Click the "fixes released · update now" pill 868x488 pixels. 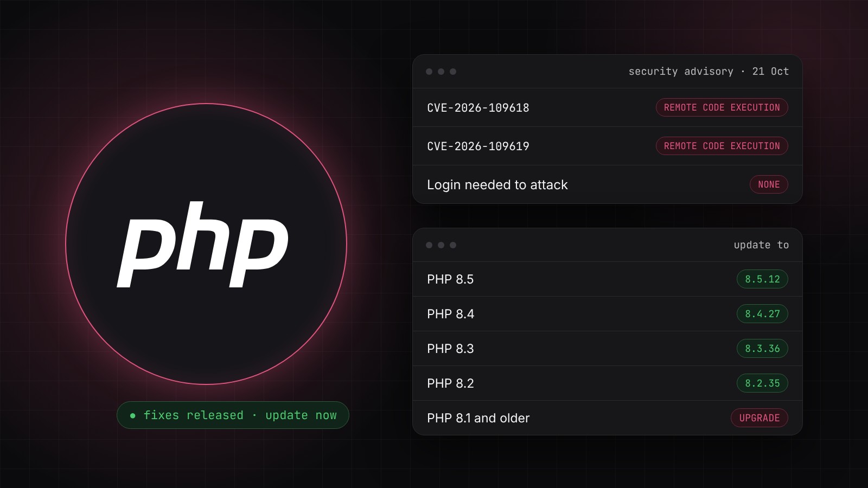click(x=233, y=415)
